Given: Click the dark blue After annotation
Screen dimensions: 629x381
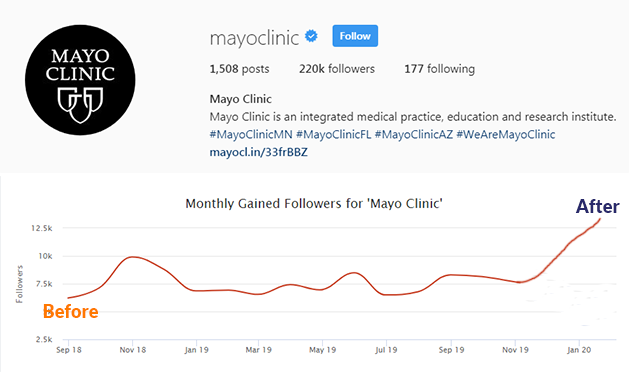Looking at the screenshot, I should (x=598, y=207).
